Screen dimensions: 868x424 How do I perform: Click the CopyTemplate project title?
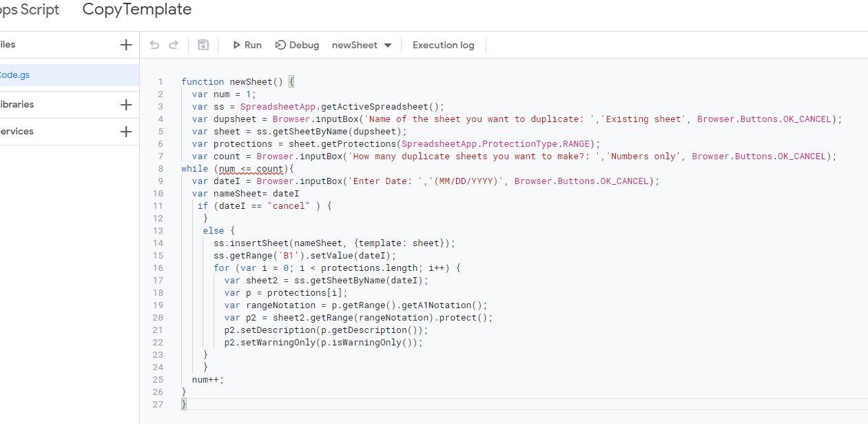136,10
